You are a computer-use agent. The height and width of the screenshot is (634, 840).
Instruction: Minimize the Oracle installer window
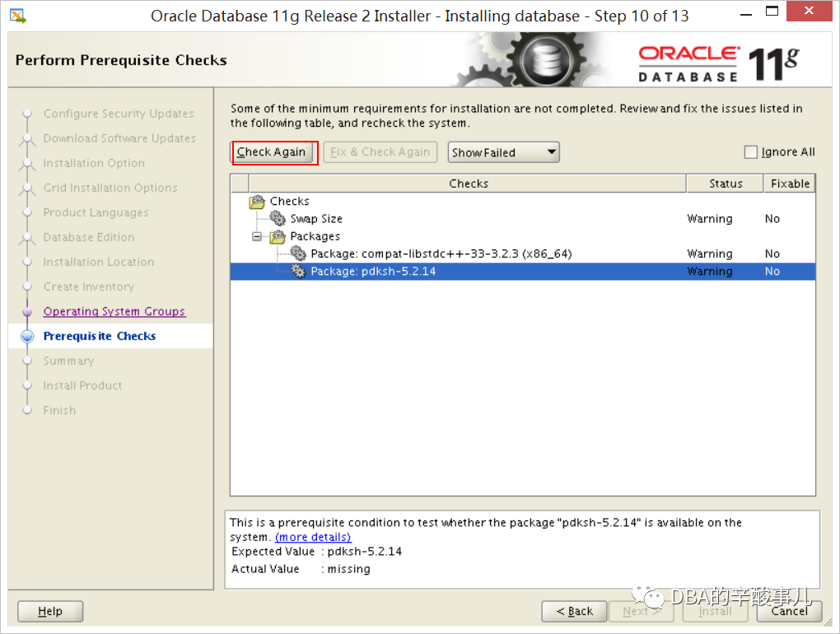tap(746, 14)
